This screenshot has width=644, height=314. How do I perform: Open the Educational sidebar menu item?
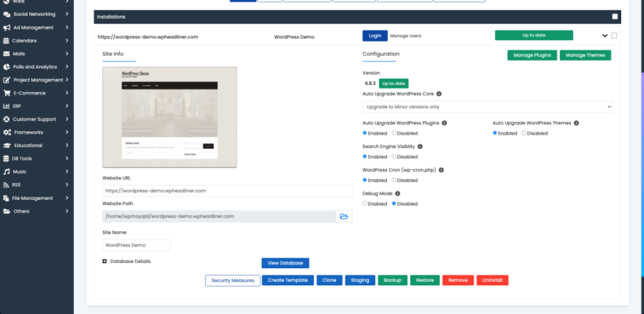tap(37, 146)
